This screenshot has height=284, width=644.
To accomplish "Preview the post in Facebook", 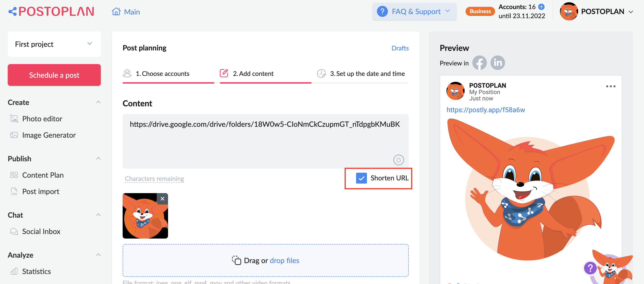I will (479, 63).
